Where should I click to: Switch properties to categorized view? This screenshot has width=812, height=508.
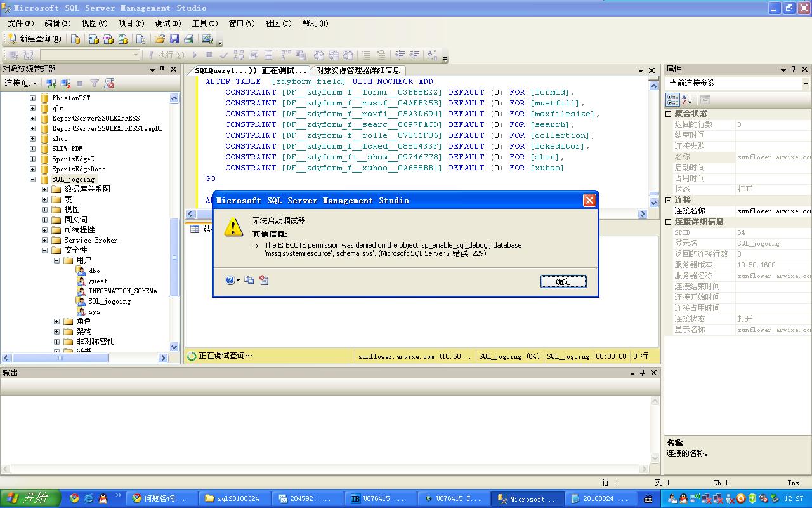coord(672,100)
